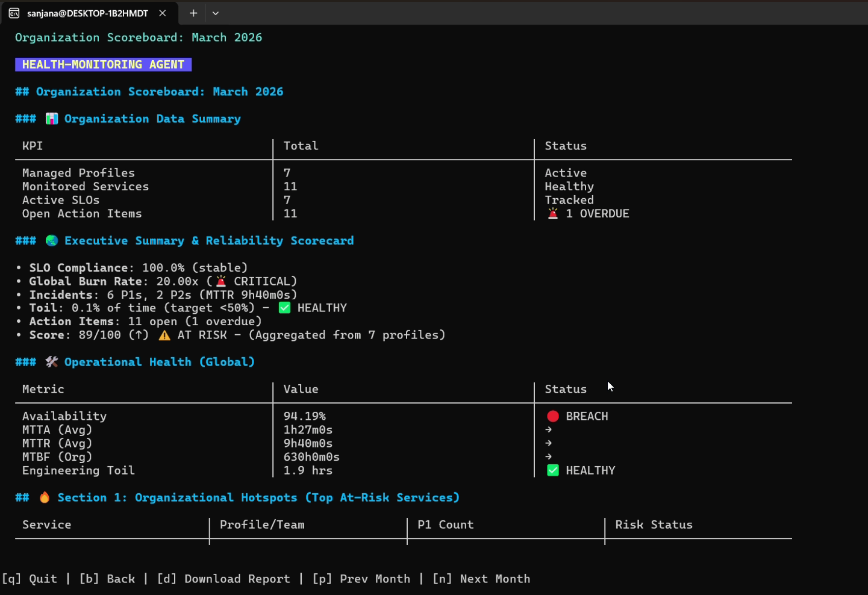Click the terminal icon in the tab

click(x=14, y=13)
